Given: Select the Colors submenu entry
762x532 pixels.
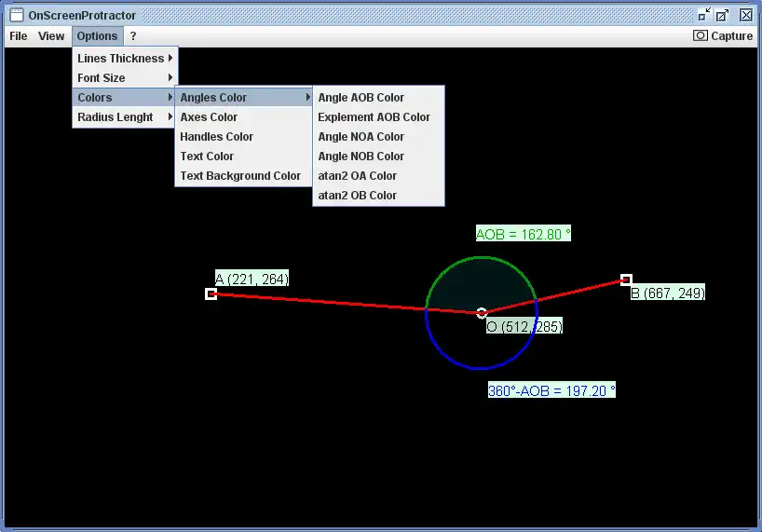Looking at the screenshot, I should (125, 97).
